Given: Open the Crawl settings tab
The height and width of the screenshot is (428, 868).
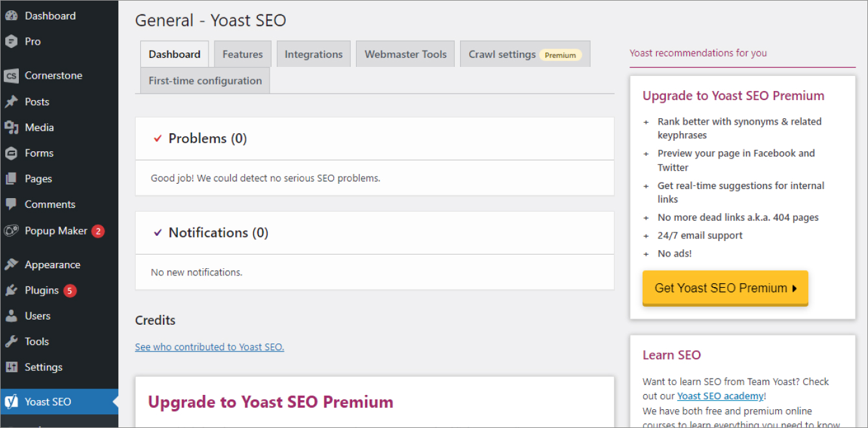Looking at the screenshot, I should pyautogui.click(x=525, y=55).
